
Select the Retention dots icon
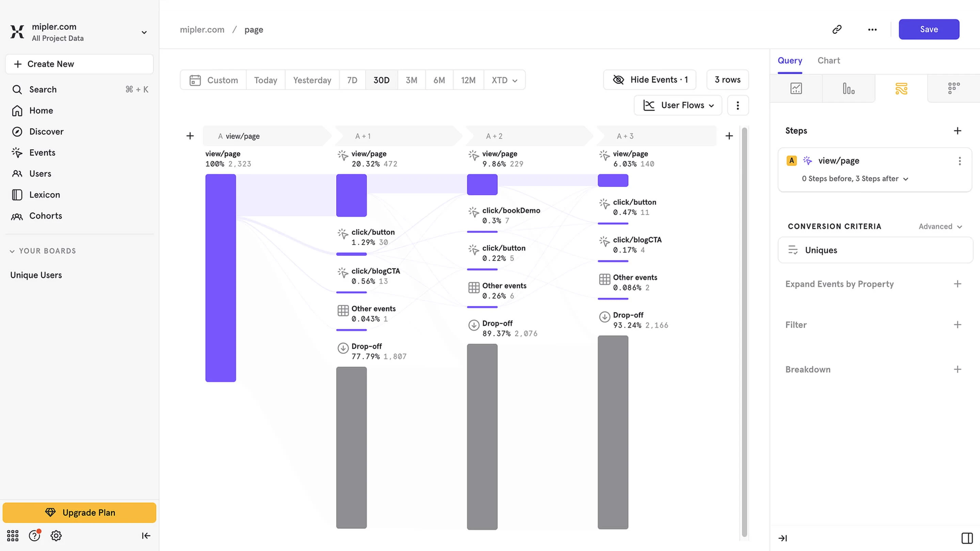click(953, 88)
